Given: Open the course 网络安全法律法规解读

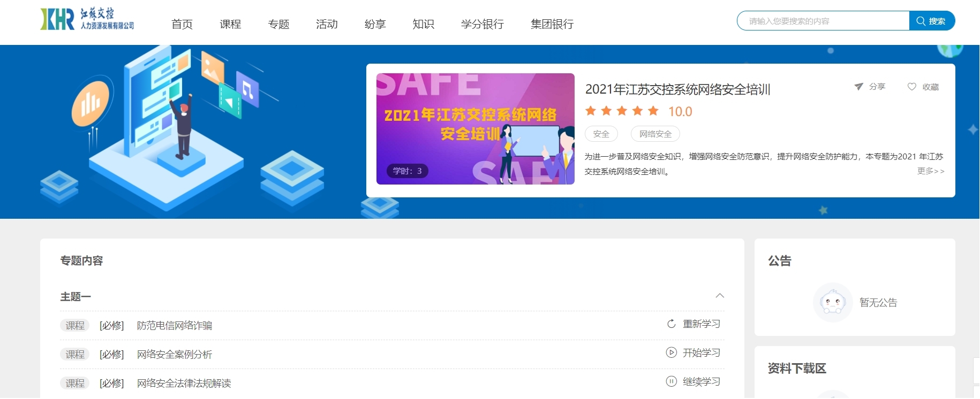Looking at the screenshot, I should [184, 383].
